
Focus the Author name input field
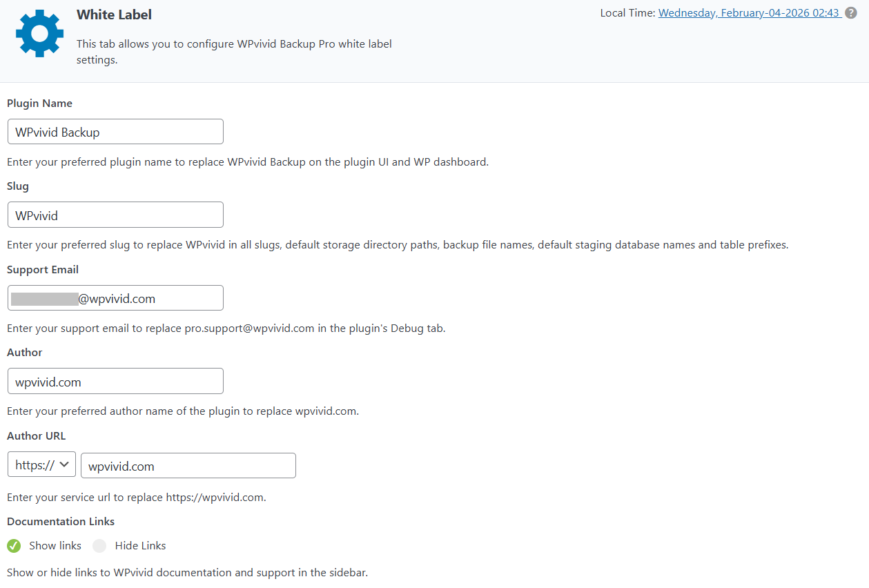(x=115, y=382)
